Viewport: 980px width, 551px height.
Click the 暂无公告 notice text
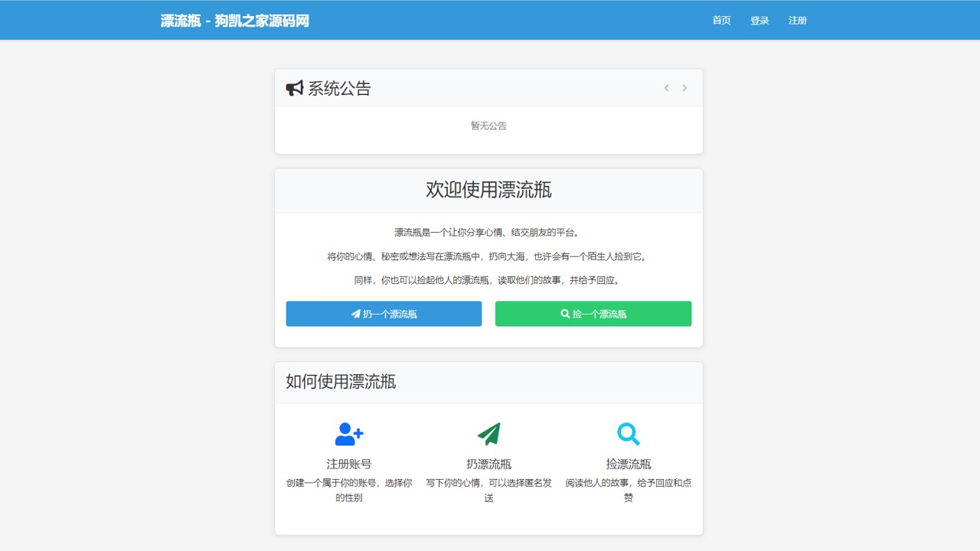pyautogui.click(x=488, y=126)
